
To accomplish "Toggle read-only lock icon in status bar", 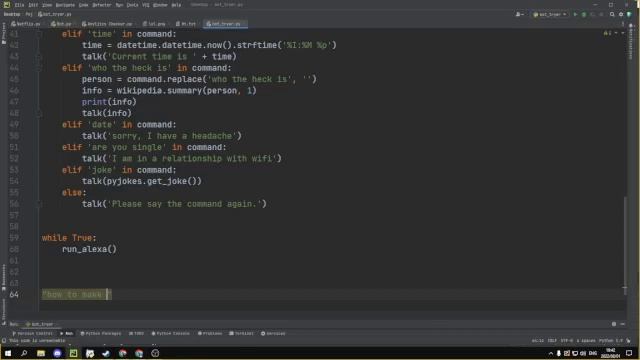I will pyautogui.click(x=629, y=340).
